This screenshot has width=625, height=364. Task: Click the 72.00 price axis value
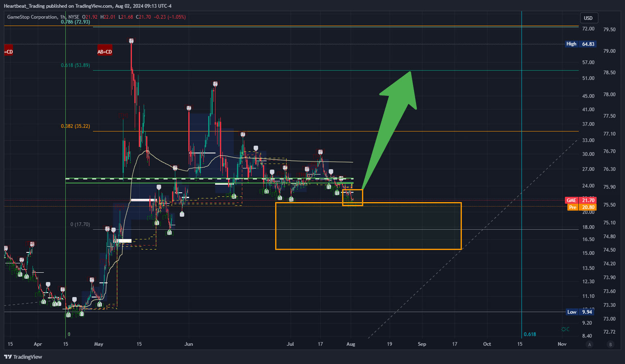point(588,29)
